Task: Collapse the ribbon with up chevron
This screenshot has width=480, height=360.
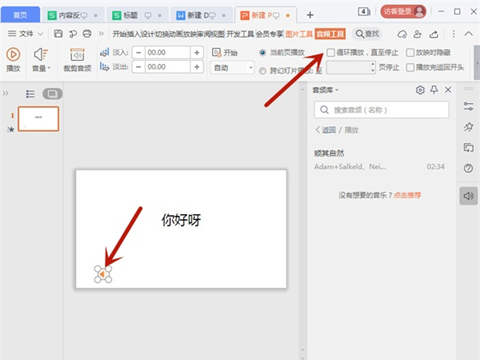Action: pyautogui.click(x=468, y=34)
